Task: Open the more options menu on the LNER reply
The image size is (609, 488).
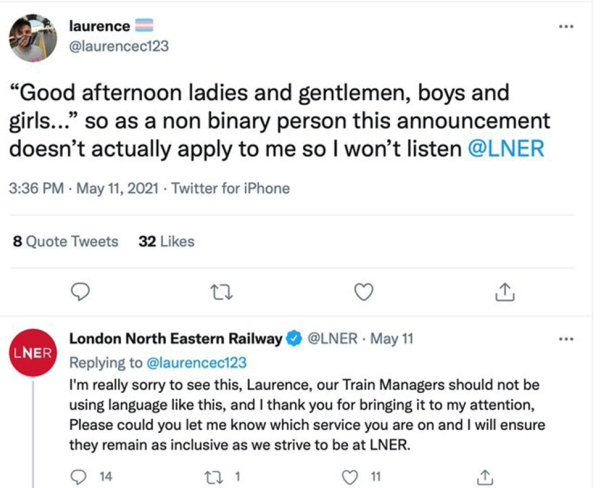Action: [566, 340]
